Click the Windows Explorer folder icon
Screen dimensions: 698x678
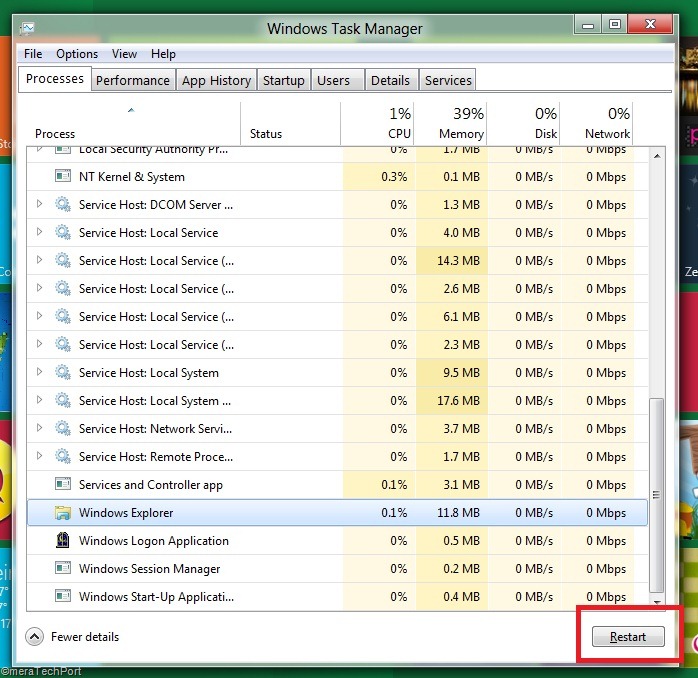[x=63, y=512]
